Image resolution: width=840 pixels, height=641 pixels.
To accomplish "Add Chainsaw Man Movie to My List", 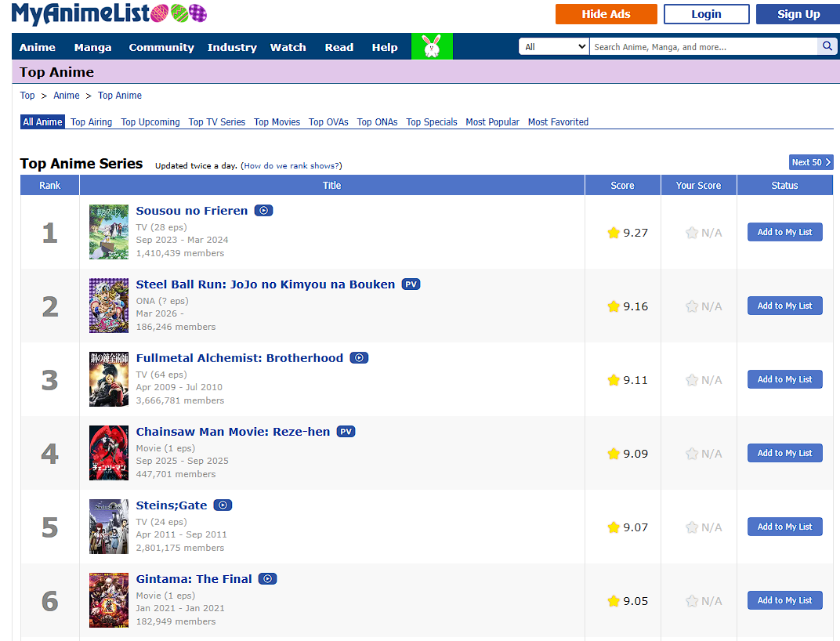I will (785, 453).
